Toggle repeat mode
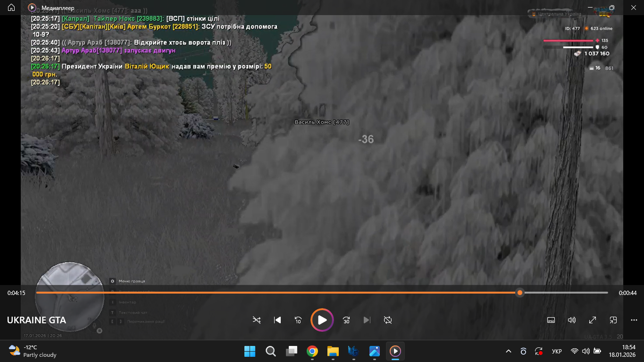 (388, 320)
